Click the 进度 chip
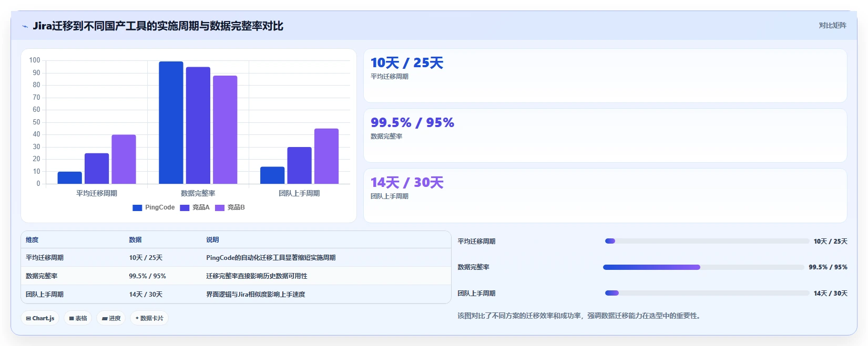The width and height of the screenshot is (868, 346). point(111,318)
